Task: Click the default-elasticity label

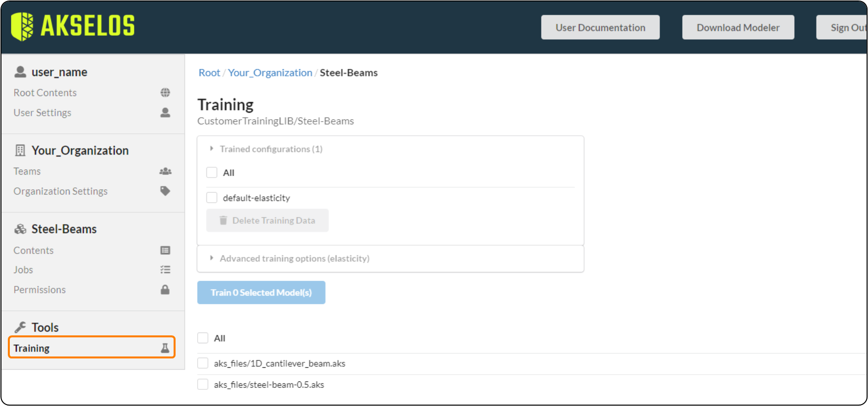Action: [256, 198]
